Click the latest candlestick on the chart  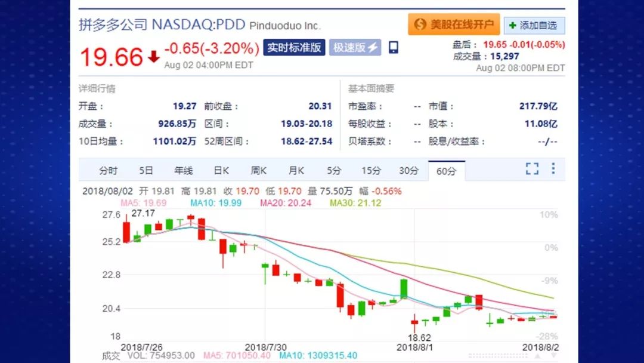coord(555,318)
